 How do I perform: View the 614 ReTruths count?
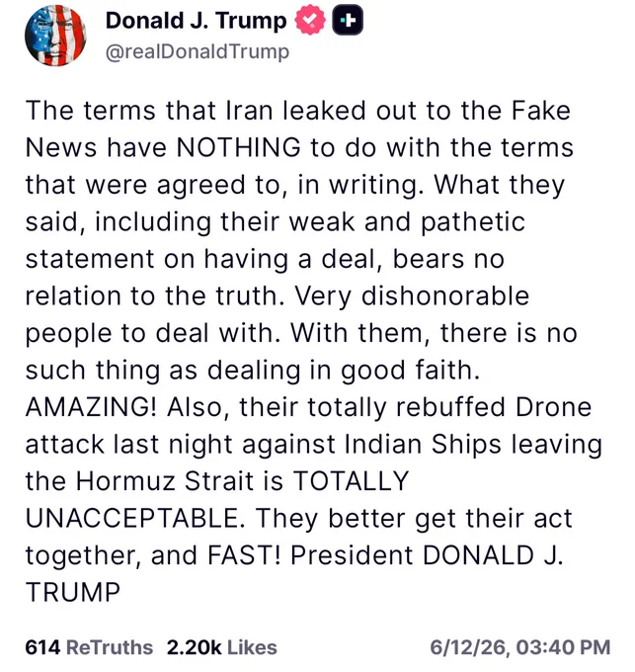(42, 647)
